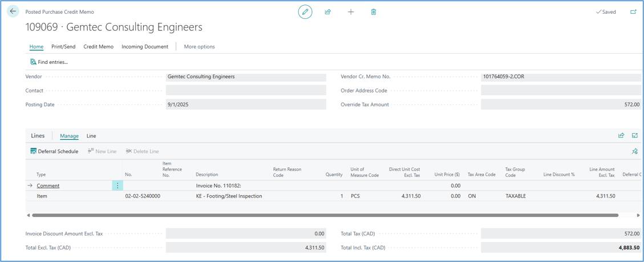Click the Vendor field value
644x262 pixels.
coord(246,77)
